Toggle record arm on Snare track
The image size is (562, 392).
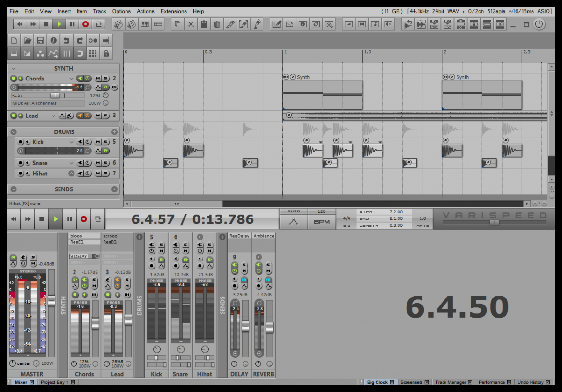point(21,163)
